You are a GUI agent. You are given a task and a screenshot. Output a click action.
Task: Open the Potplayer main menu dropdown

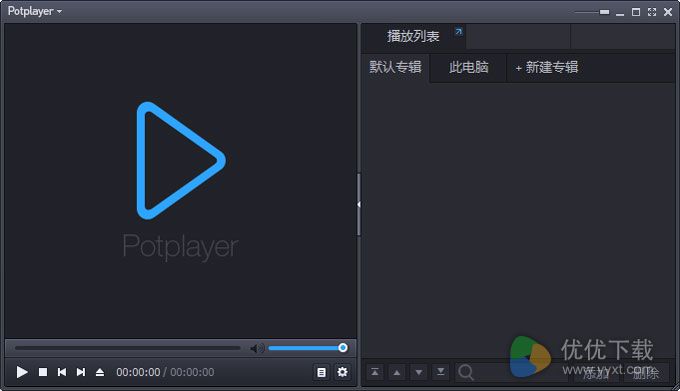(35, 11)
